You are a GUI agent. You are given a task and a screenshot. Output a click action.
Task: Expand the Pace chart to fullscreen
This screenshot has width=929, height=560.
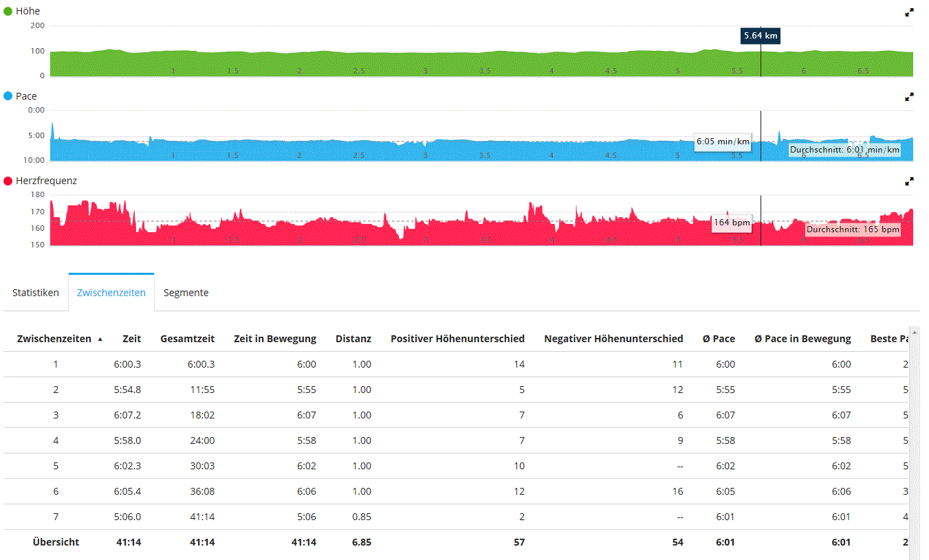point(909,97)
